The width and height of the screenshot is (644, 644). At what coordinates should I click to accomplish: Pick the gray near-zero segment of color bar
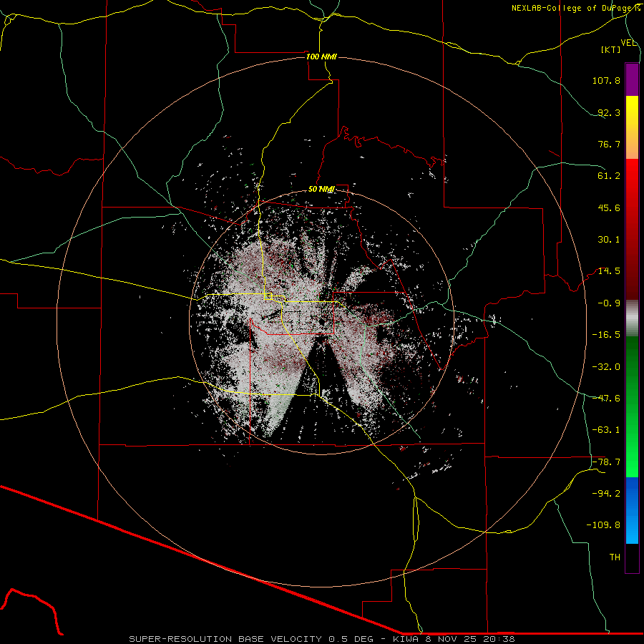[x=632, y=318]
